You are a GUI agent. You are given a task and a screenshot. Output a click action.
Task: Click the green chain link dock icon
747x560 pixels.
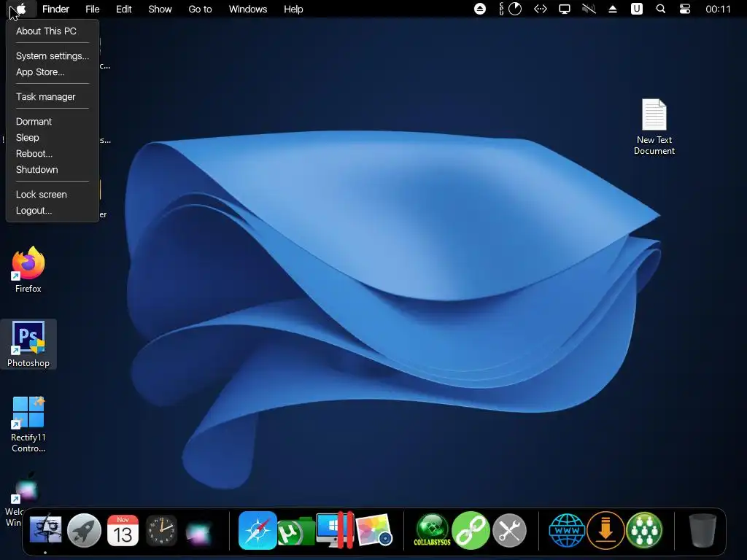pos(471,530)
